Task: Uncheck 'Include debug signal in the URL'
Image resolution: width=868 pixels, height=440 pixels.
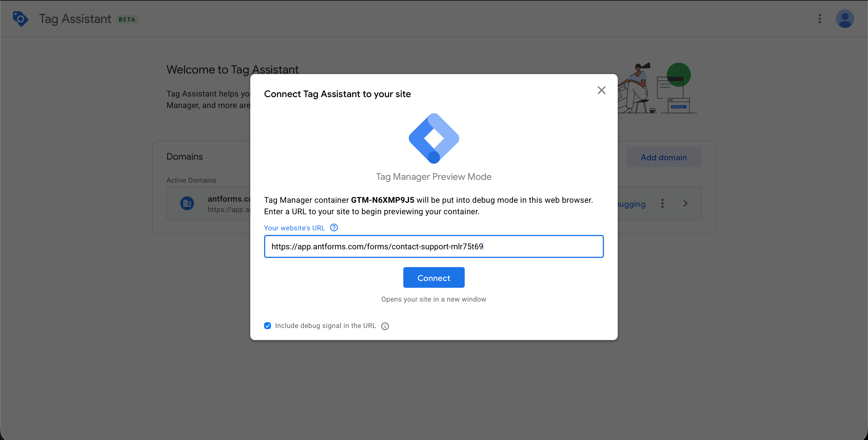Action: tap(268, 326)
